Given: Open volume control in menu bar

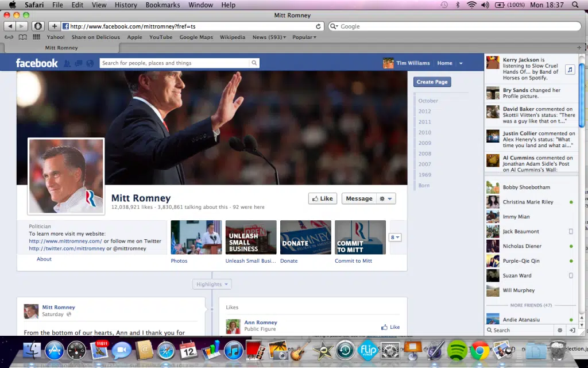Looking at the screenshot, I should tap(485, 5).
